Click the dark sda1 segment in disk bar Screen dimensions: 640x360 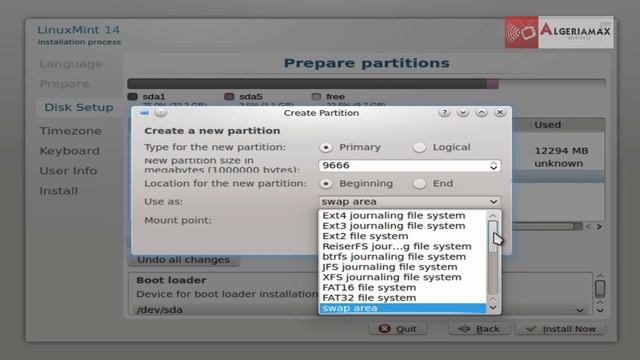point(307,84)
